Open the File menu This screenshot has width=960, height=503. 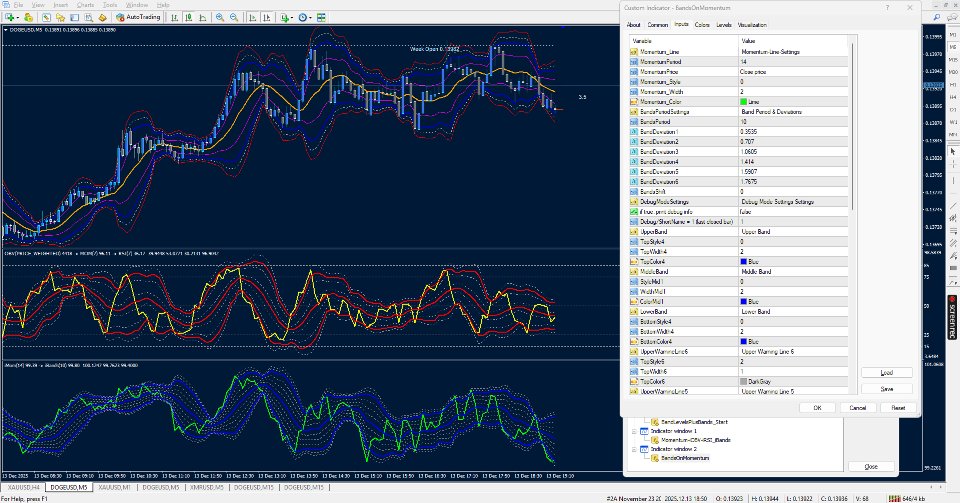point(18,5)
